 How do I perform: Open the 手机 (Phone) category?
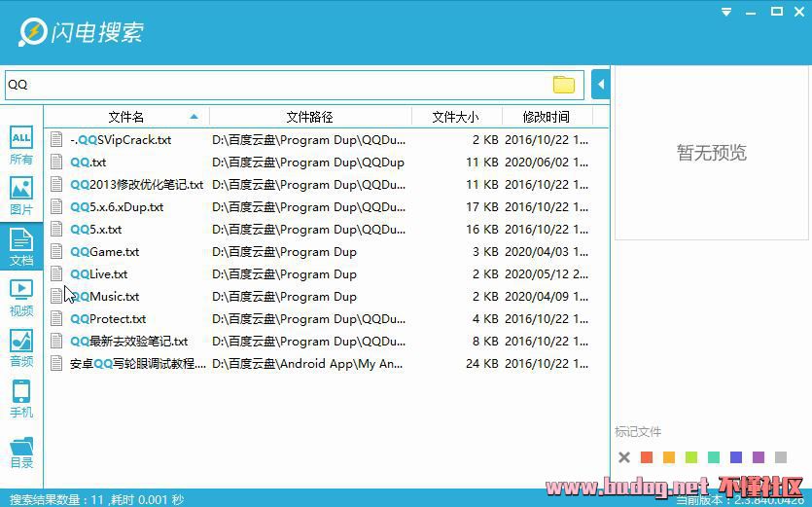(x=20, y=398)
